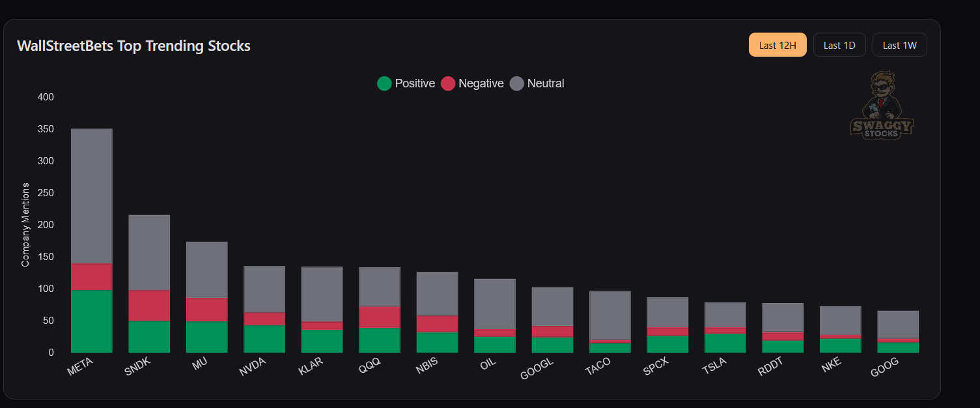This screenshot has width=980, height=408.
Task: Click QQQ's green positive bar segment
Action: pyautogui.click(x=380, y=340)
